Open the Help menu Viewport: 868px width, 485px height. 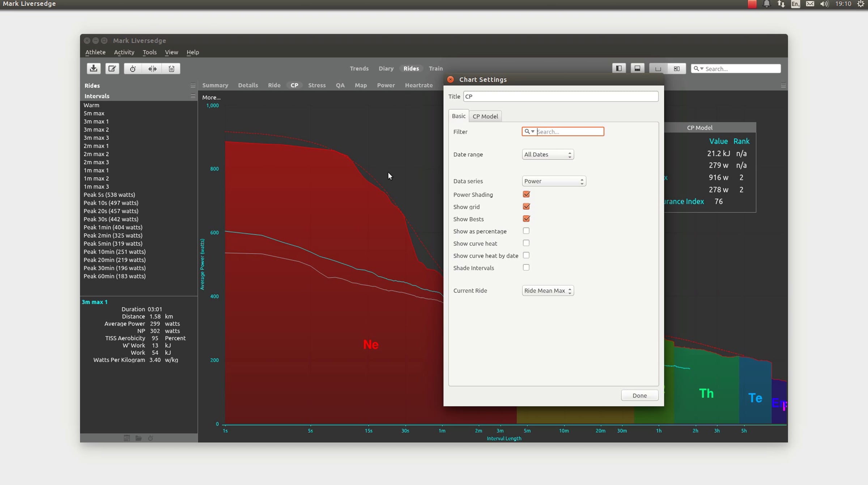tap(193, 52)
